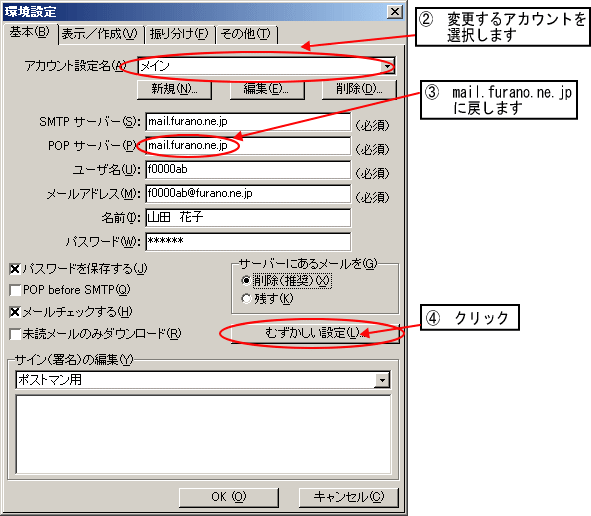Expand the アカウント設定名 dropdown

[387, 66]
